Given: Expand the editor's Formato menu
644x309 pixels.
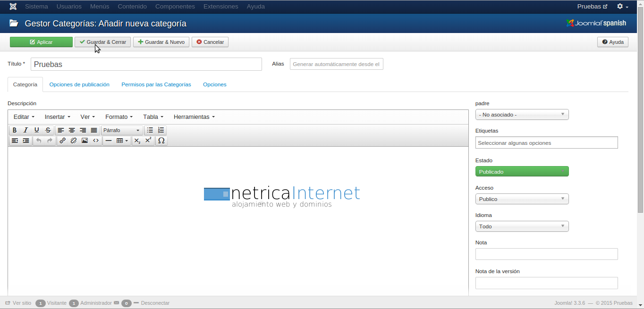Looking at the screenshot, I should pyautogui.click(x=119, y=117).
